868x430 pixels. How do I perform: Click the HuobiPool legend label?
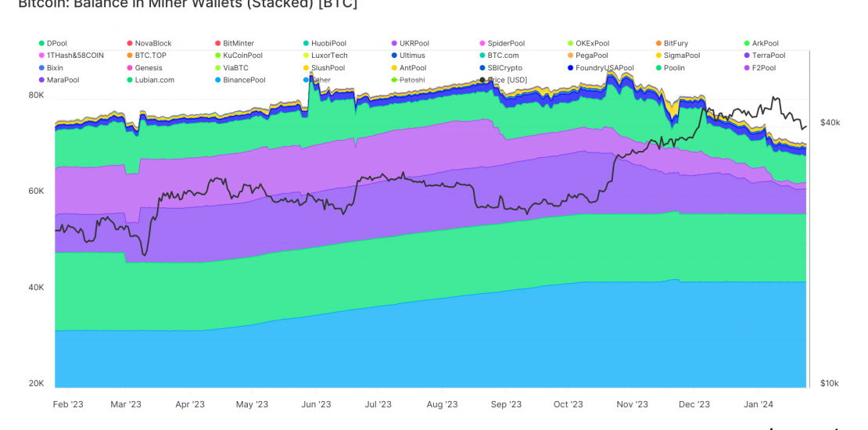(x=328, y=44)
